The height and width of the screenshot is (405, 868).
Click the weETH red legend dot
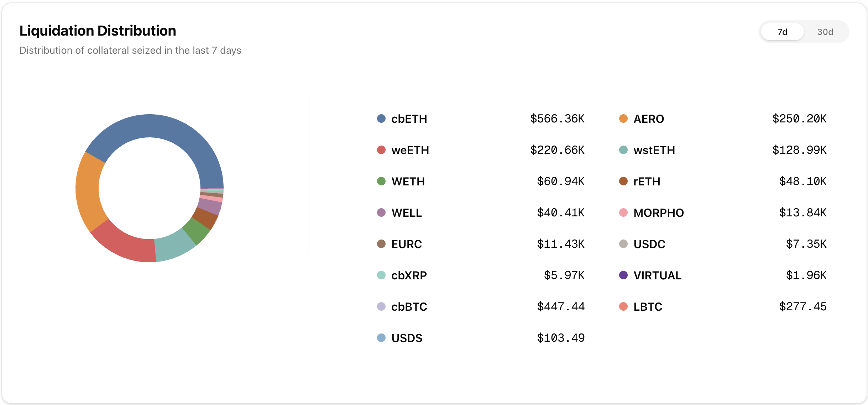click(x=381, y=150)
